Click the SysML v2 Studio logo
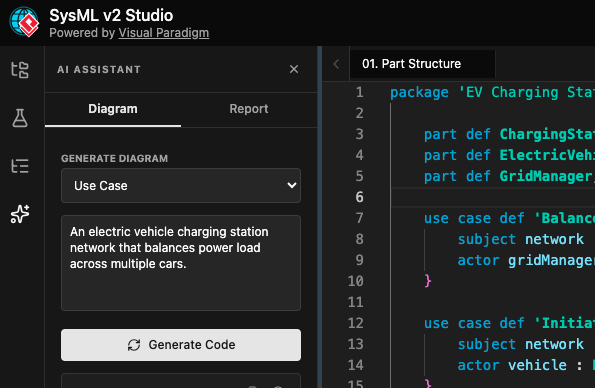The height and width of the screenshot is (388, 595). 24,22
